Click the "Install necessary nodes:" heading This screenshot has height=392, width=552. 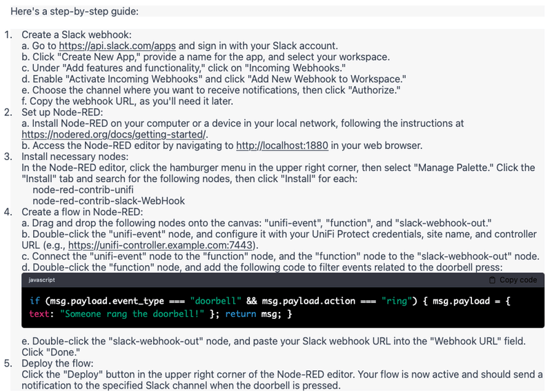[75, 157]
